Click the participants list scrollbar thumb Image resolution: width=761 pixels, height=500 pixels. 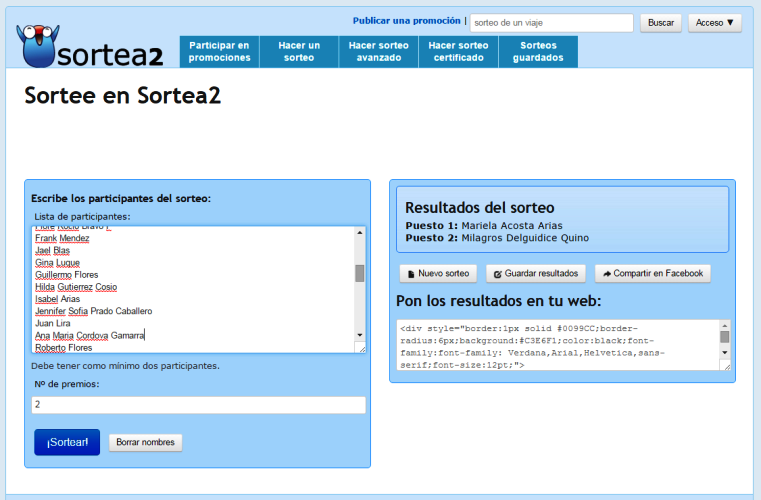pos(360,273)
